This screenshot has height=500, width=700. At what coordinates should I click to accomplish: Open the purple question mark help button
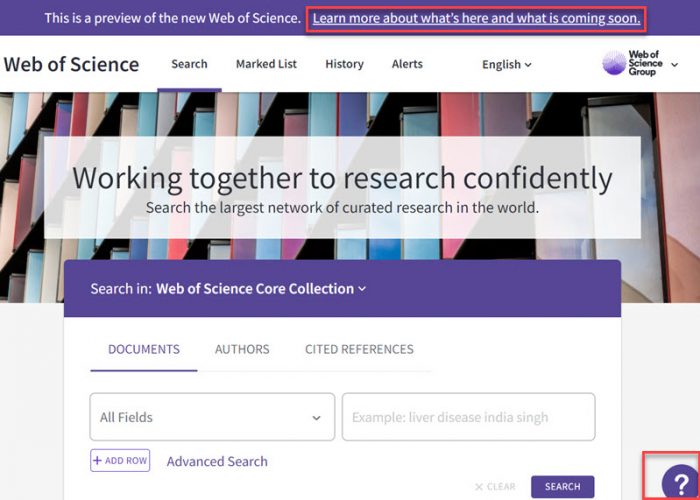tap(680, 482)
